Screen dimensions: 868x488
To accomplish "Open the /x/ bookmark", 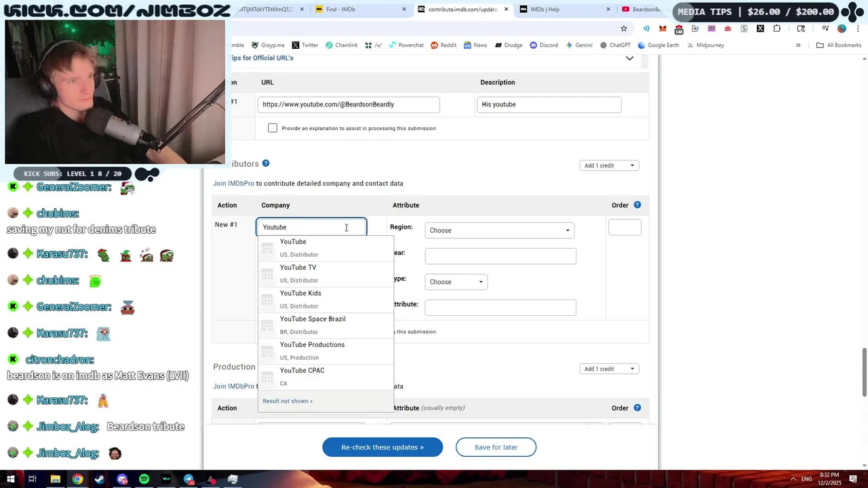I will coord(373,45).
